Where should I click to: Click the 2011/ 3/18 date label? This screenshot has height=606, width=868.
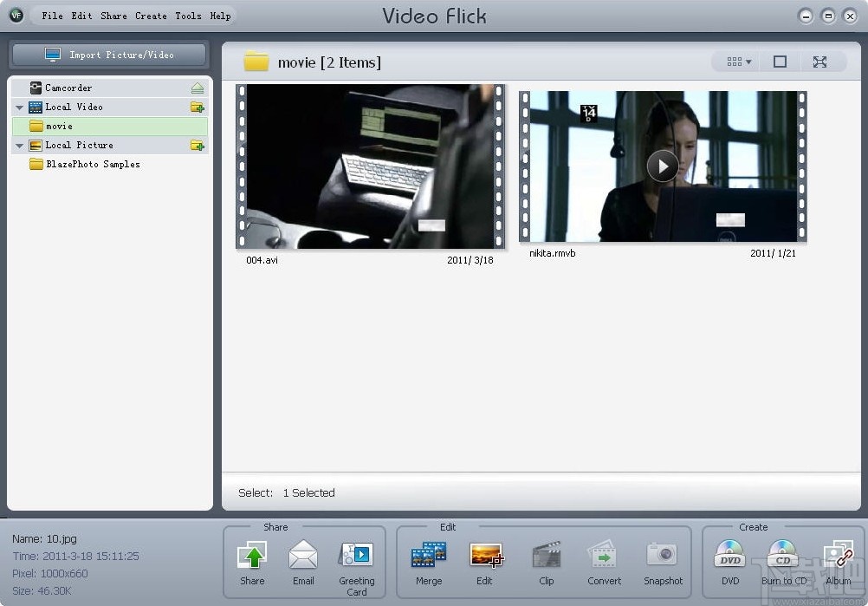[470, 260]
